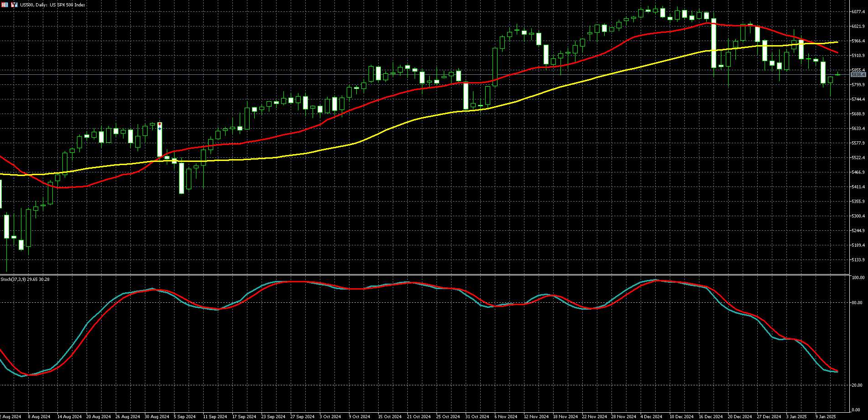Click the 5577.9 price scale label
The image size is (868, 420).
[x=858, y=143]
